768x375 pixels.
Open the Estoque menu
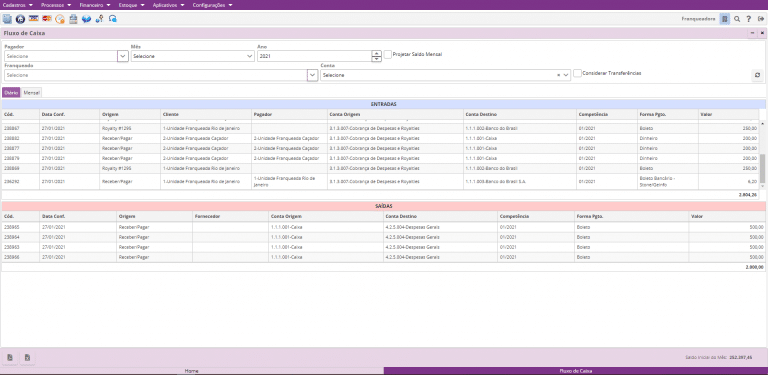pyautogui.click(x=131, y=5)
